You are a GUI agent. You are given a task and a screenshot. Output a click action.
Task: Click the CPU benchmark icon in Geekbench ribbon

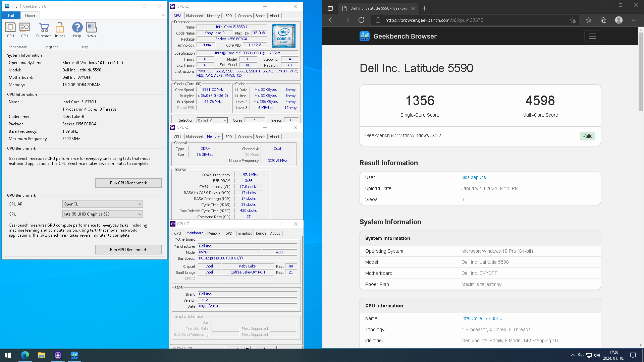(10, 30)
